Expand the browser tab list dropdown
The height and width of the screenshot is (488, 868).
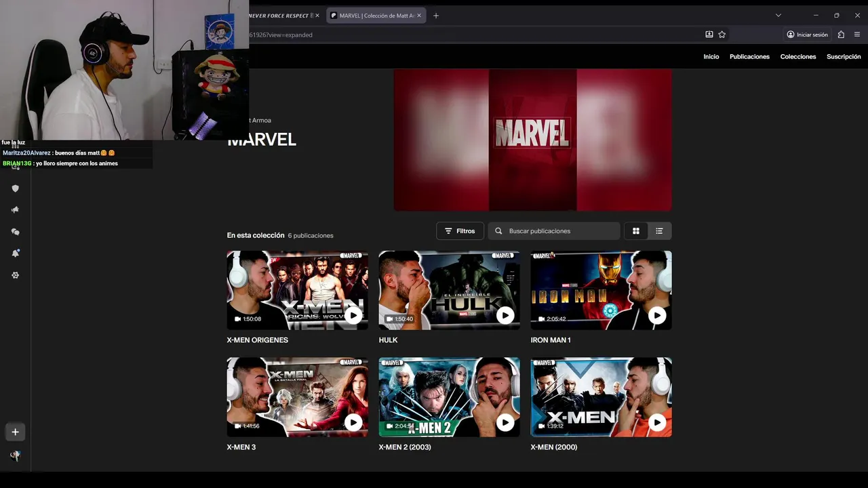(778, 15)
